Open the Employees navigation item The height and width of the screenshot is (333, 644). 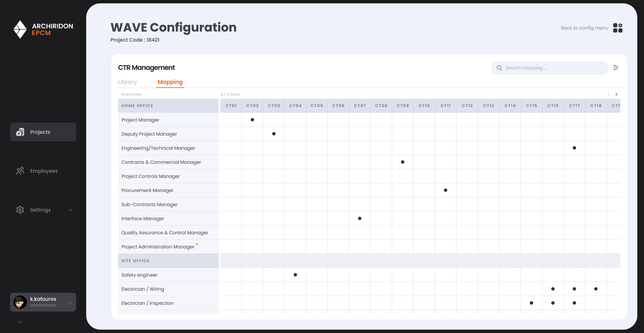44,171
